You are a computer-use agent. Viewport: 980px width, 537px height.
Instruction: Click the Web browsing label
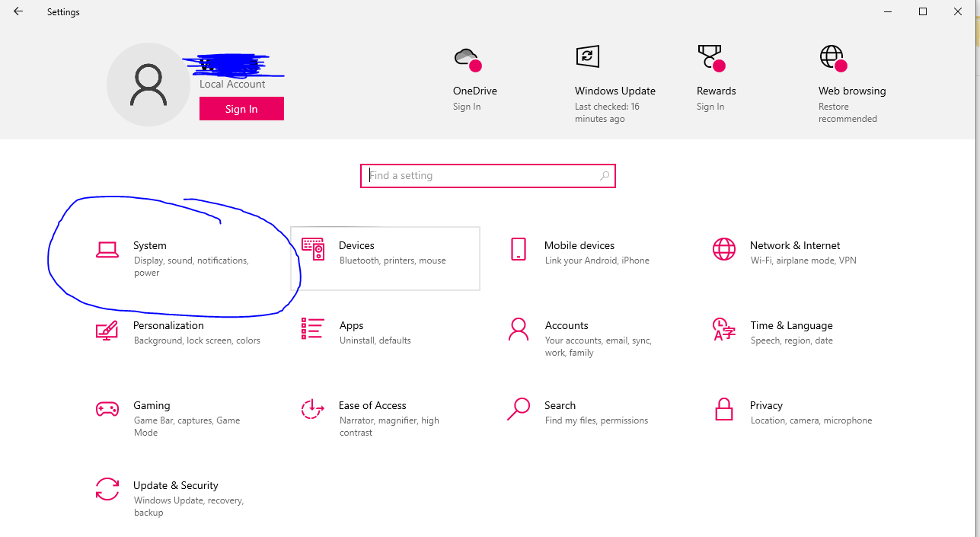[852, 91]
